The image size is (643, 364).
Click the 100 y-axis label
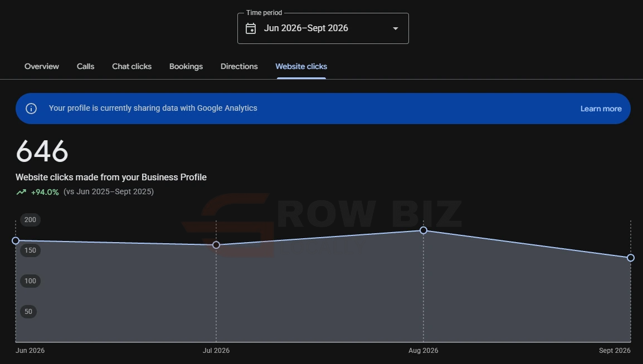tap(30, 281)
